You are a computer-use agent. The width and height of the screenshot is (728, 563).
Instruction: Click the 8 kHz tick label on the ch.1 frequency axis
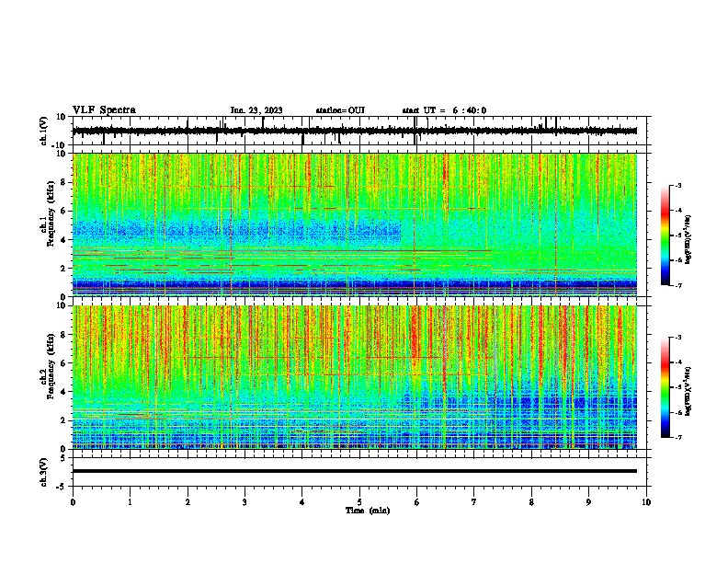(63, 182)
